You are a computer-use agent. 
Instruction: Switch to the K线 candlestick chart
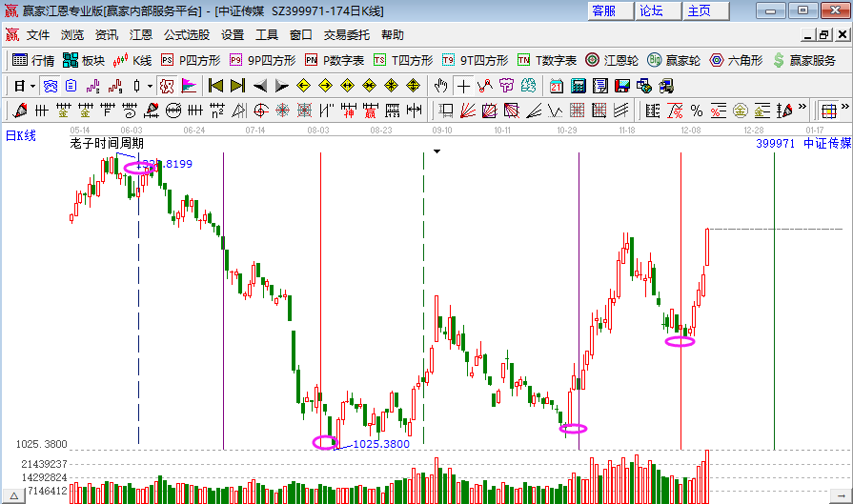132,60
